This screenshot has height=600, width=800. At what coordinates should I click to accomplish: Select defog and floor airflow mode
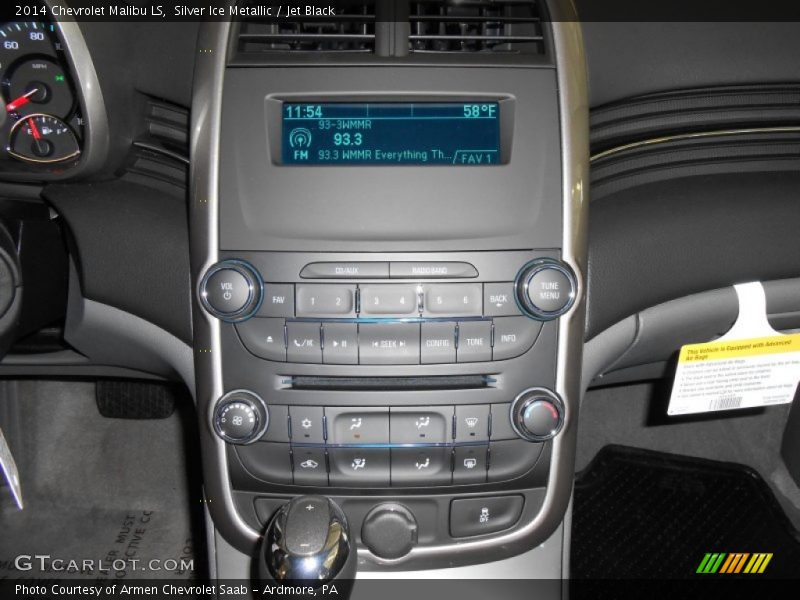pyautogui.click(x=359, y=465)
